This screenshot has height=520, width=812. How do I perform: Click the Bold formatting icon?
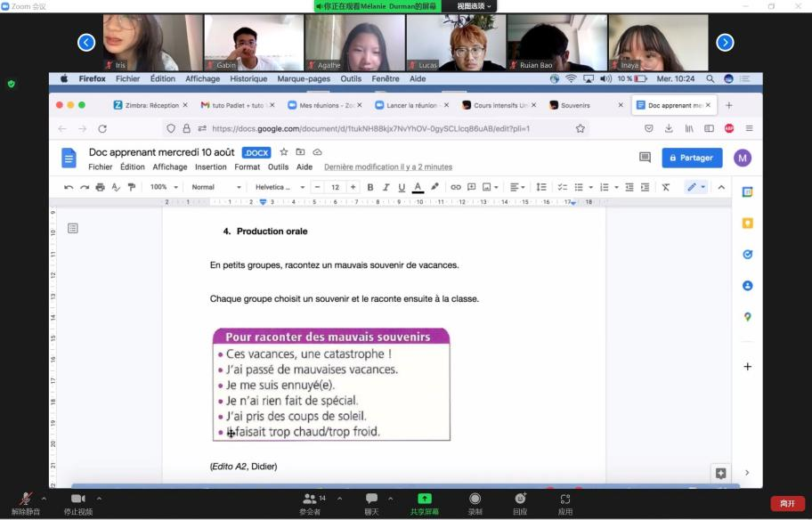click(370, 187)
